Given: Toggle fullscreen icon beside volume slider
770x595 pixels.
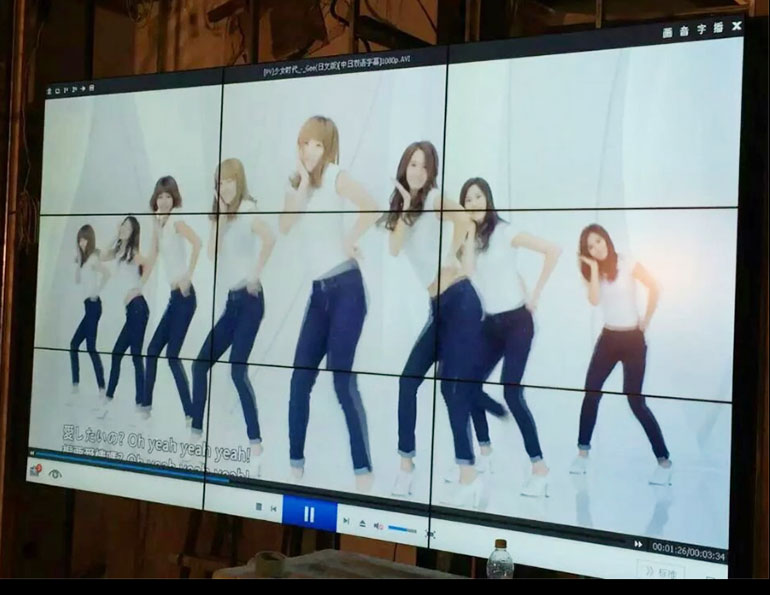Looking at the screenshot, I should pos(430,534).
